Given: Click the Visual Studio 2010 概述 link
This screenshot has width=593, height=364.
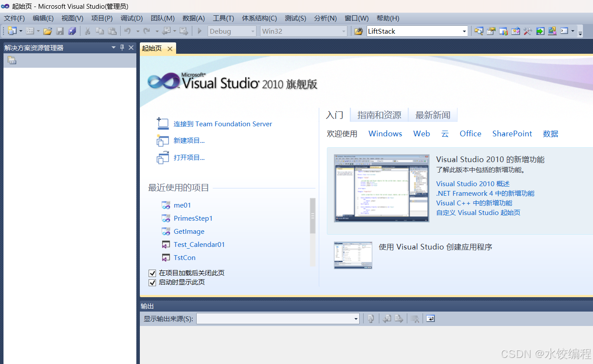Looking at the screenshot, I should point(473,184).
